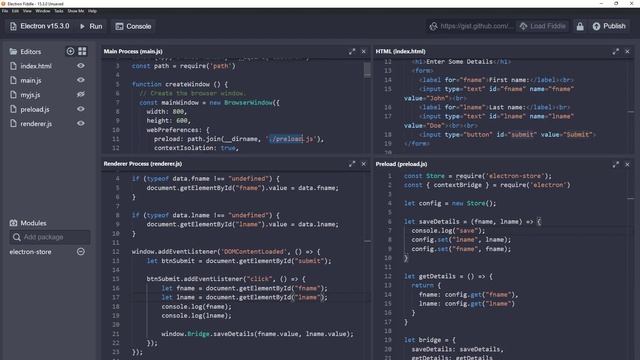Click the main.js vertical scrollbar thumb
Viewport: 640px width, 360px height.
coord(367,69)
